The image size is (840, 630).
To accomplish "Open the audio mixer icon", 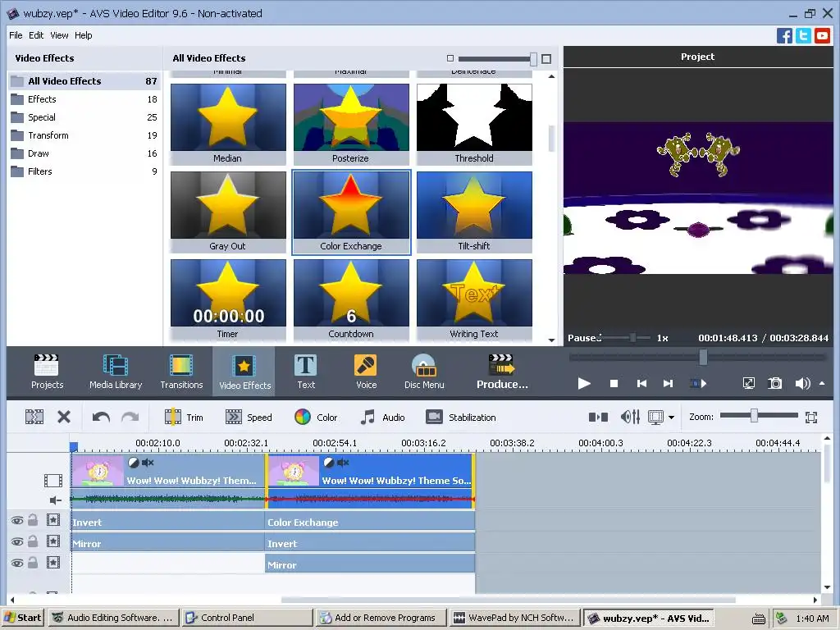I will tap(630, 417).
